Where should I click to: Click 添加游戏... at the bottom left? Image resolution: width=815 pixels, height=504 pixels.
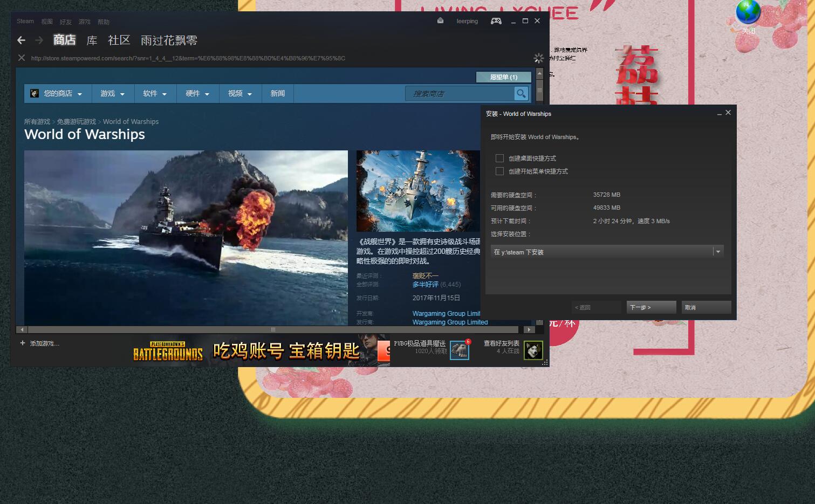pos(44,343)
